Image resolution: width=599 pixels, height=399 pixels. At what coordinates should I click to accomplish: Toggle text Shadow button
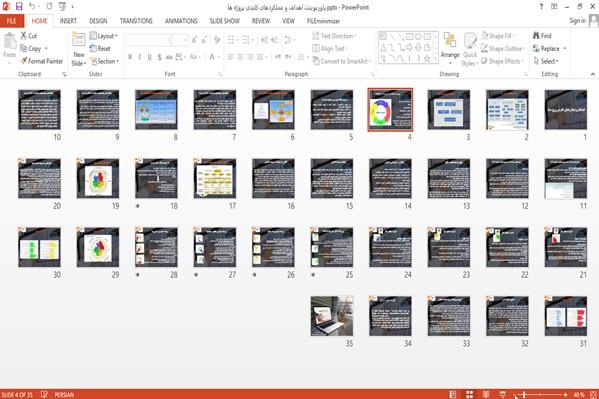pos(159,57)
